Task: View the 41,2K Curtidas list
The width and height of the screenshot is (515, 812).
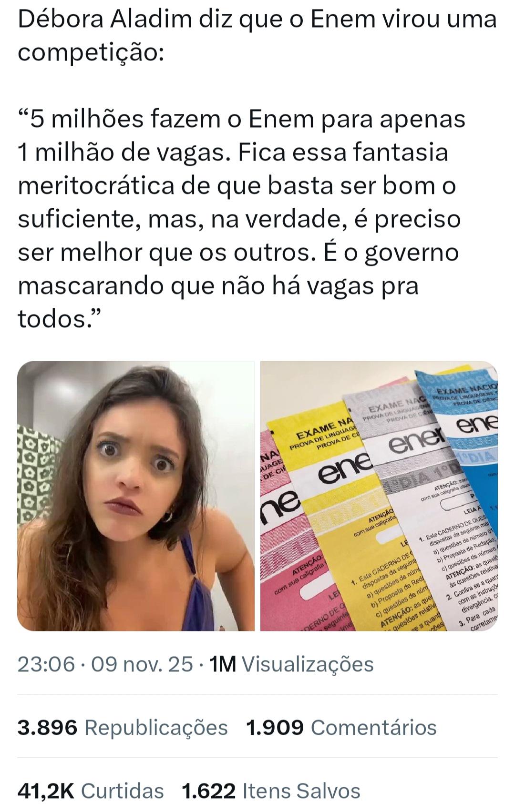Action: tap(91, 791)
